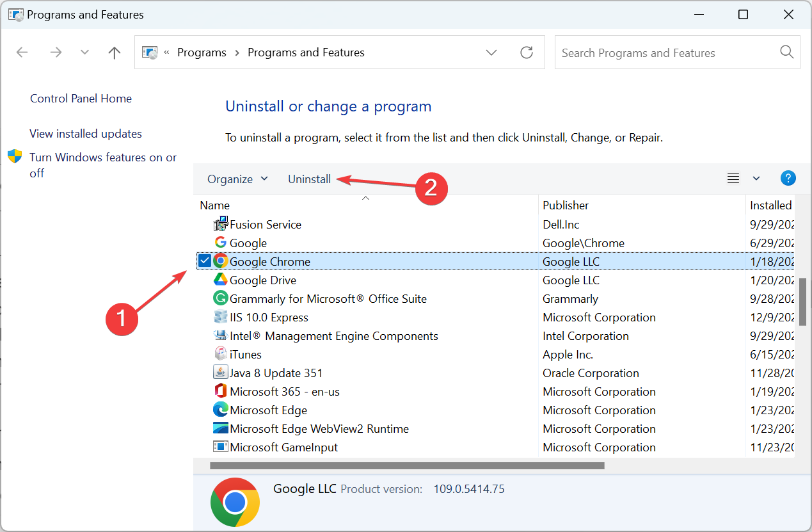
Task: Select Grammarly for Microsoft Office Suite
Action: click(x=328, y=299)
